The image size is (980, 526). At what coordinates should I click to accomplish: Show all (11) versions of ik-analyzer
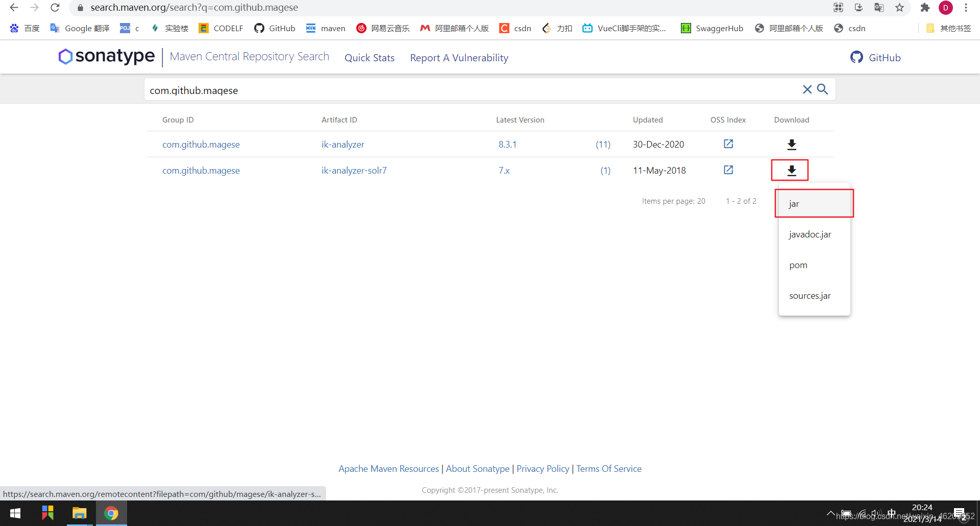(x=603, y=145)
